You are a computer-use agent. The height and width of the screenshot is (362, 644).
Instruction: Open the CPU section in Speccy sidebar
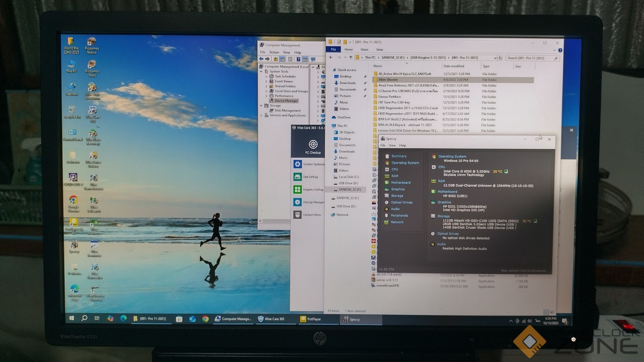(x=395, y=169)
